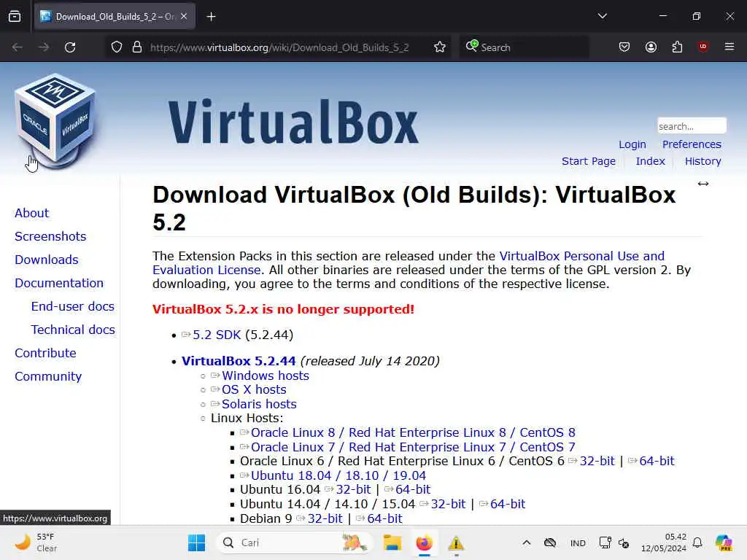Download Oracle Linux 8 / CentOS 8 package

point(413,433)
